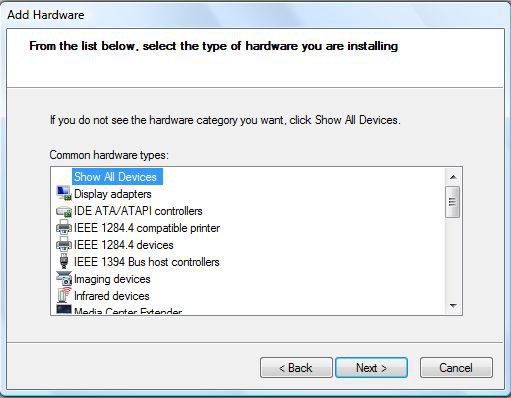Click the Media Center Extender icon
Screen dimensions: 511x398
pos(64,310)
